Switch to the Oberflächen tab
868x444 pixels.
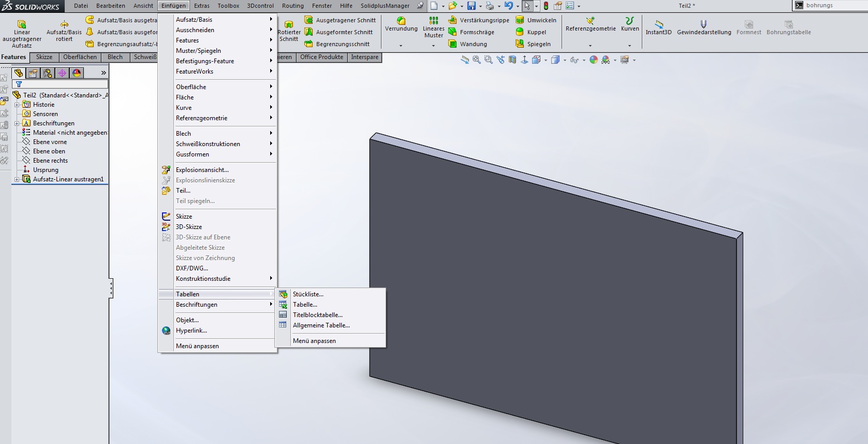pyautogui.click(x=80, y=57)
